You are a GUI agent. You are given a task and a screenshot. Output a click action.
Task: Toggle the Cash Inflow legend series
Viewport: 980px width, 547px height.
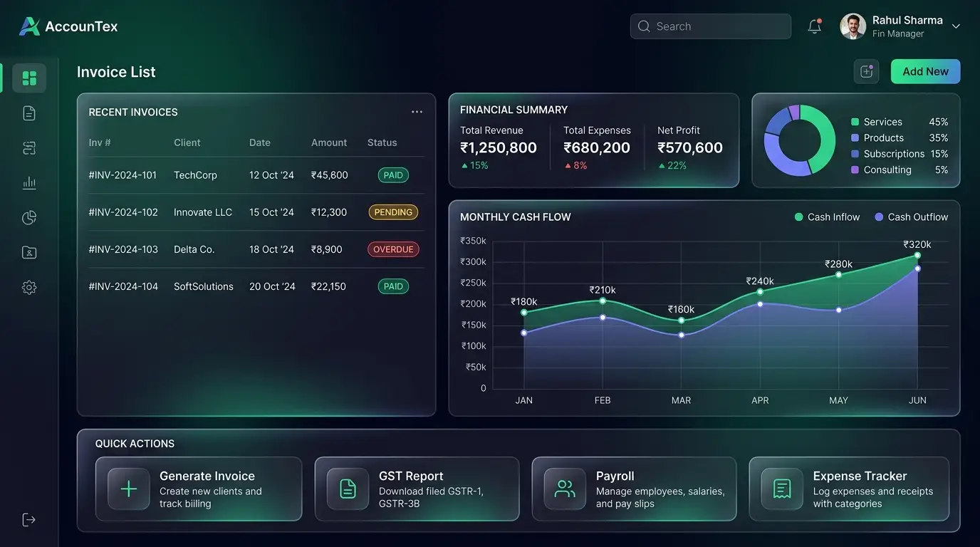pyautogui.click(x=827, y=217)
